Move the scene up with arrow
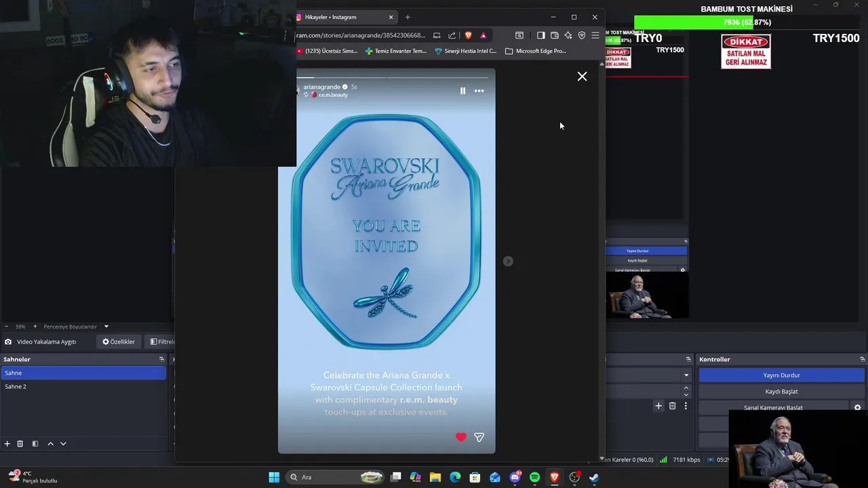The width and height of the screenshot is (868, 488). point(50,443)
